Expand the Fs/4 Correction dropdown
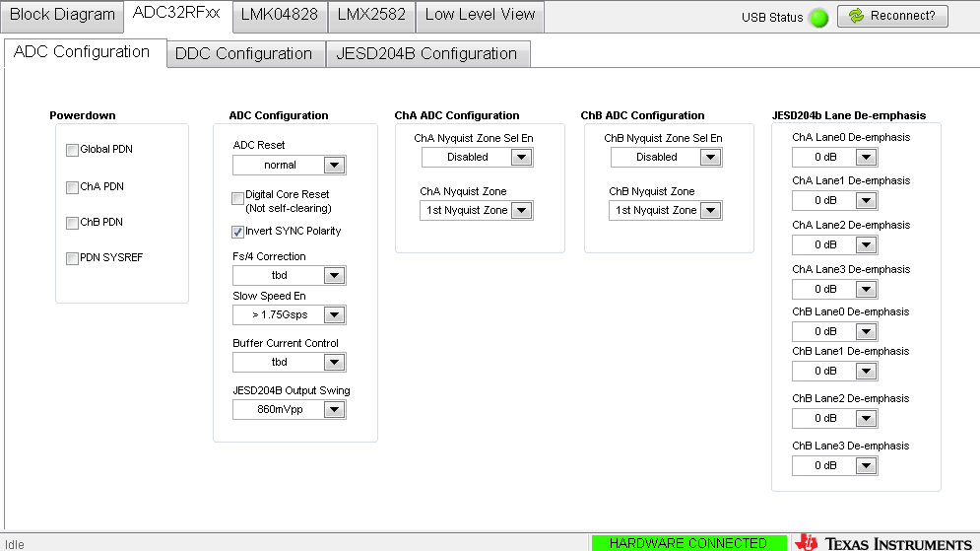 (x=334, y=275)
